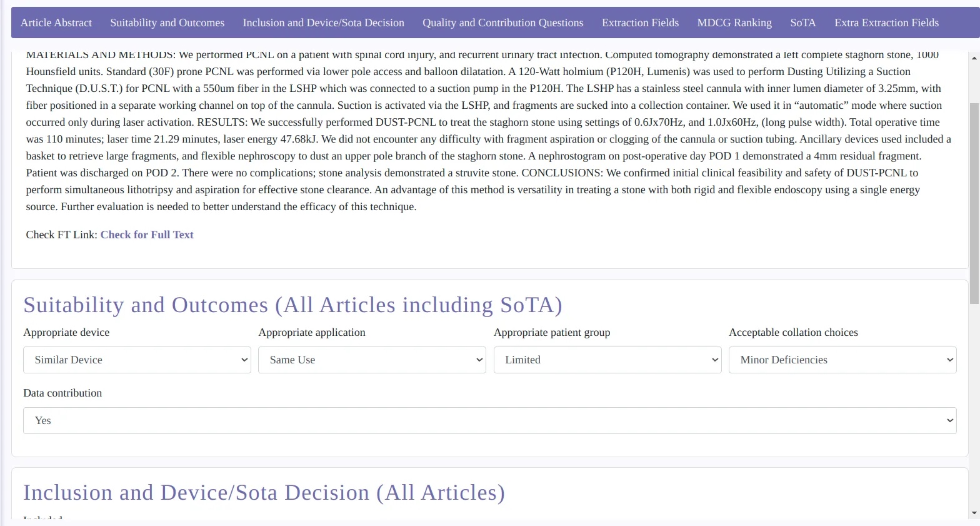980x526 pixels.
Task: Open Acceptable collation choices dropdown
Action: point(842,360)
